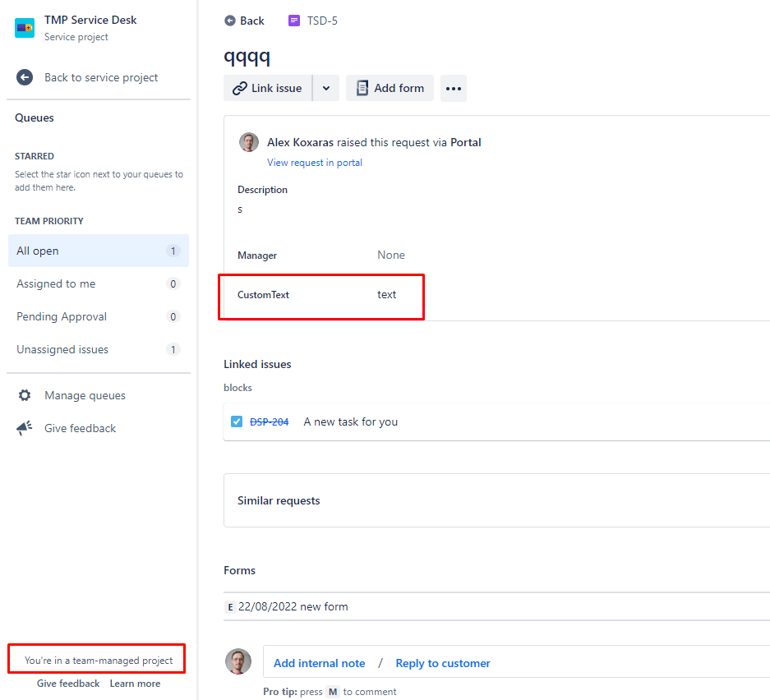This screenshot has height=700, width=770.
Task: Click the E status badge on new form
Action: [x=230, y=607]
